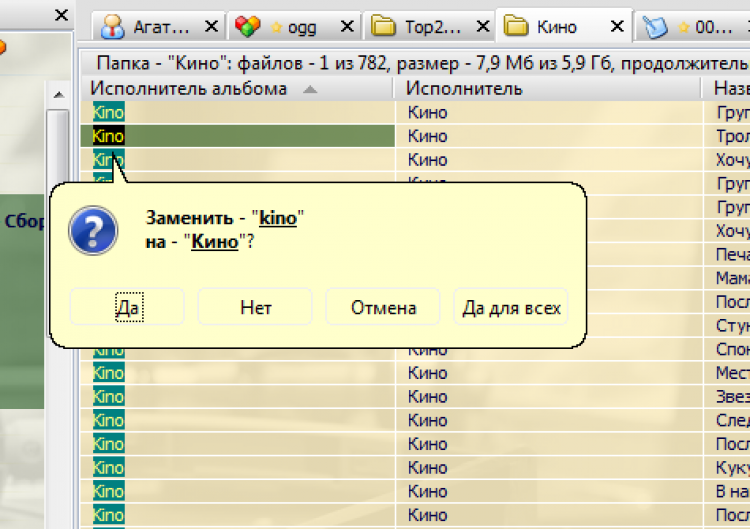The height and width of the screenshot is (529, 750).
Task: Click the underlined "Кино" text in dialog
Action: tap(215, 242)
